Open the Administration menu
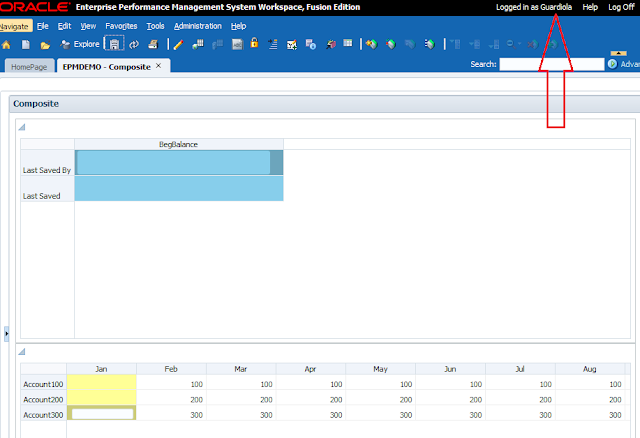640x438 pixels. click(198, 26)
